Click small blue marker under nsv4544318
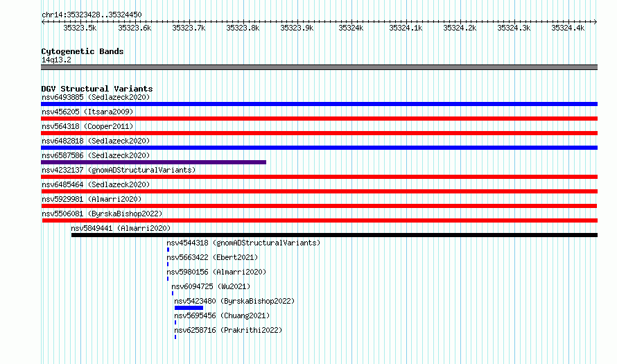Image resolution: width=617 pixels, height=364 pixels. coord(168,250)
